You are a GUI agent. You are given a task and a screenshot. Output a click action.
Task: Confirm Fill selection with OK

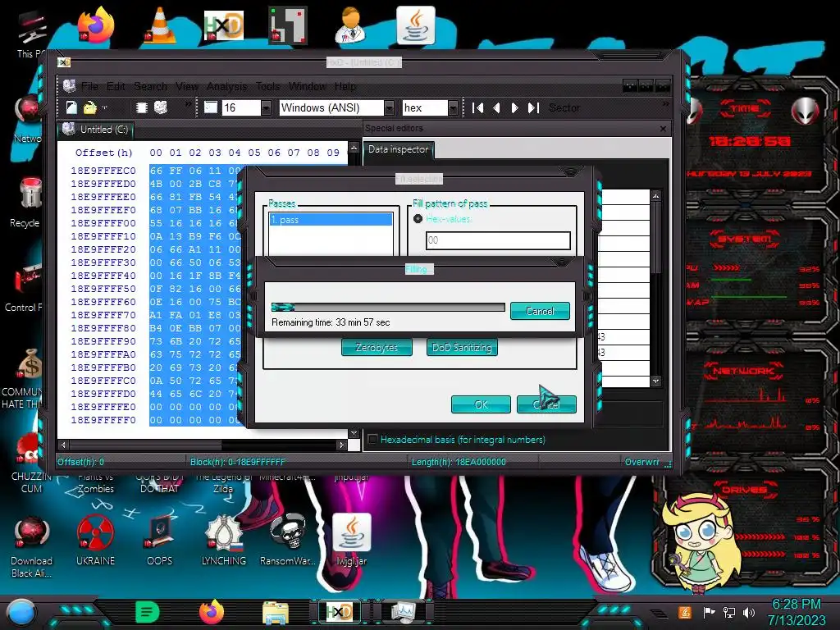(x=481, y=404)
